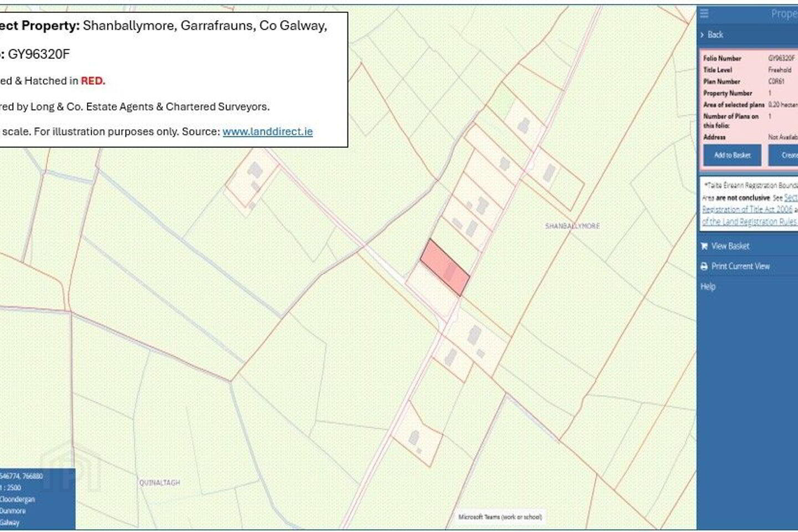Open the hamburger menu icon
This screenshot has width=798, height=532.
click(704, 13)
